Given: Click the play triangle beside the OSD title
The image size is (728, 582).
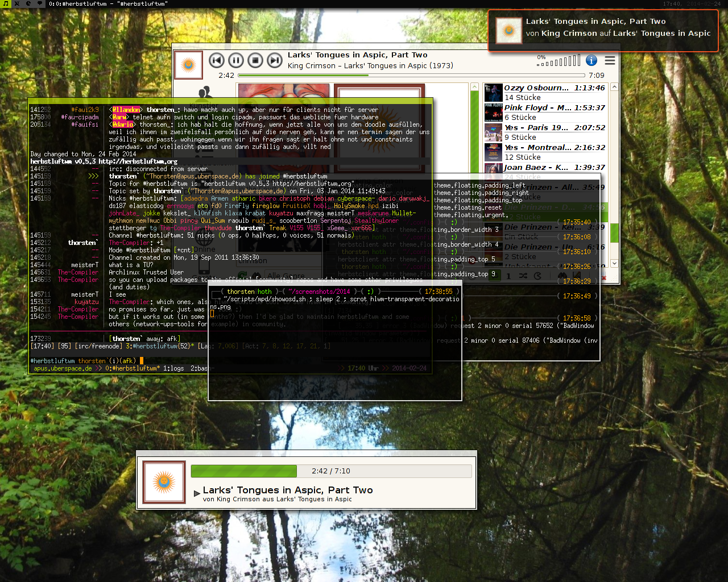Looking at the screenshot, I should pos(197,493).
